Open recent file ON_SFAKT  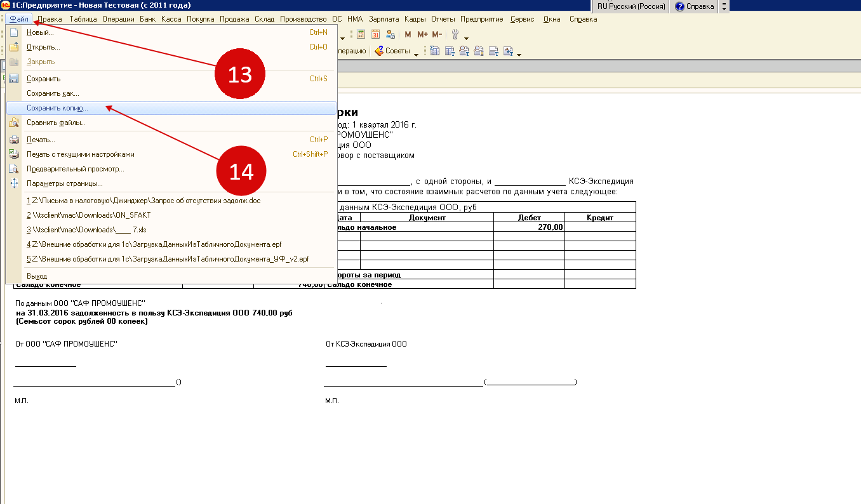[171, 215]
